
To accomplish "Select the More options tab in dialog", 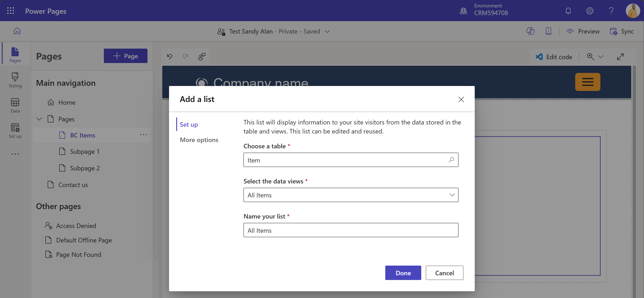I will pyautogui.click(x=199, y=140).
